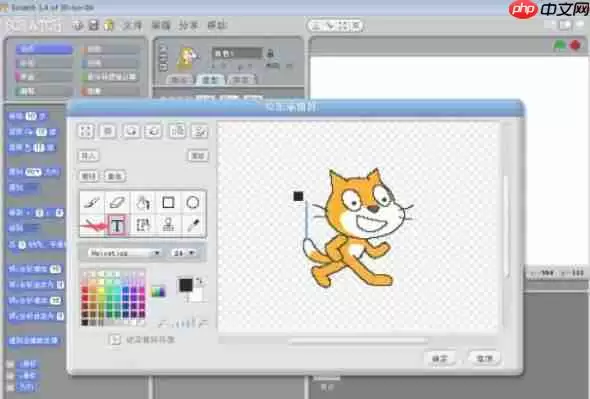Click the red stop sign button
The width and height of the screenshot is (590, 399).
[x=575, y=46]
